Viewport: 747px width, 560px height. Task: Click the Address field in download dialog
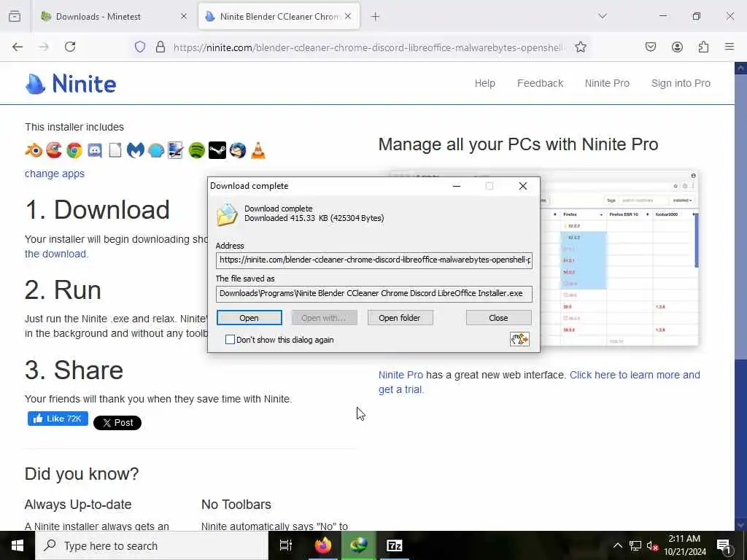(374, 260)
